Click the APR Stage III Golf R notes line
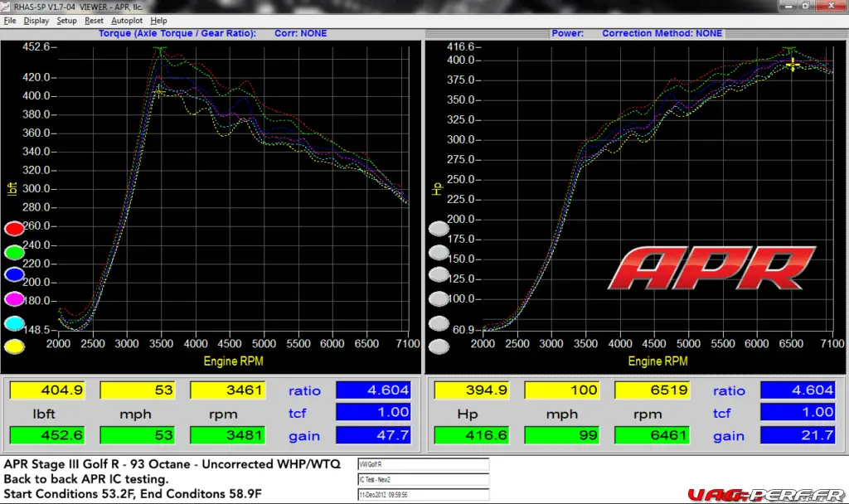 172,464
